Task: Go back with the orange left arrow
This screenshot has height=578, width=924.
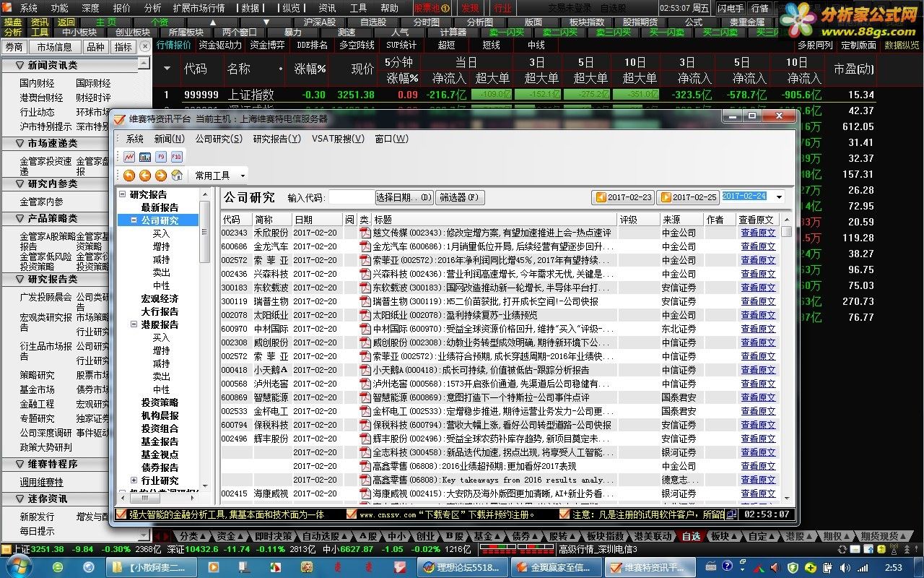Action: (145, 176)
